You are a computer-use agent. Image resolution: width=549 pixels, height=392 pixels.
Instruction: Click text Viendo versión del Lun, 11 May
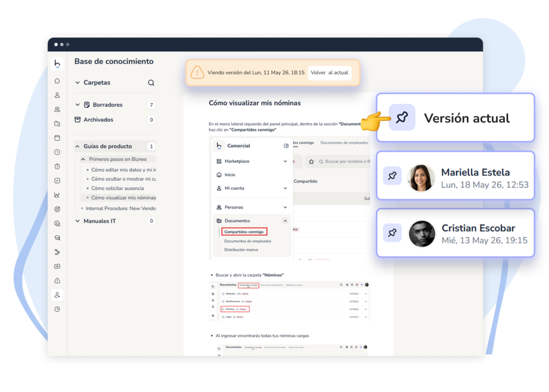point(256,73)
